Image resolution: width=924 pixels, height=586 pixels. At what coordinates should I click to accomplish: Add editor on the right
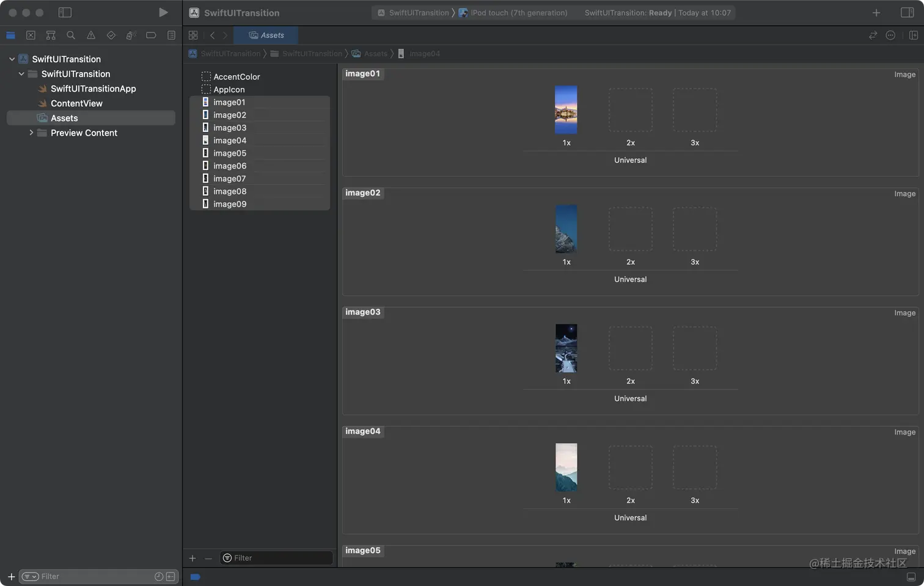tap(914, 35)
